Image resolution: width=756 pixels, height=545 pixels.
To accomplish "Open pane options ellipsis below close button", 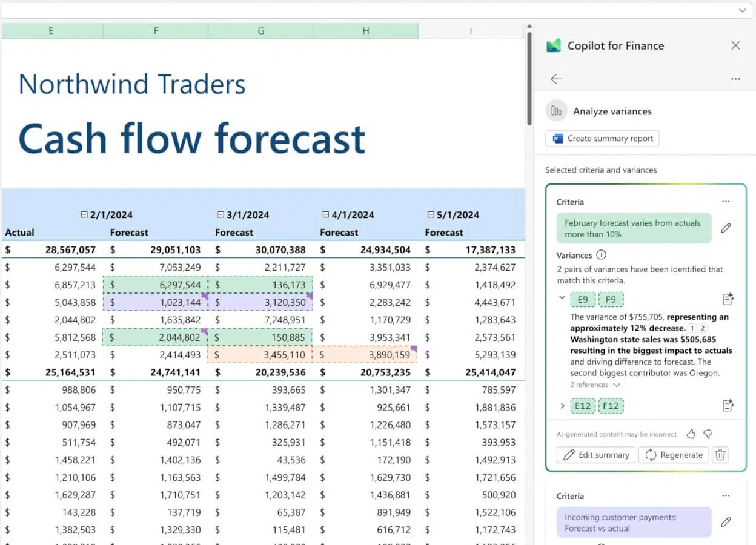I will 735,79.
